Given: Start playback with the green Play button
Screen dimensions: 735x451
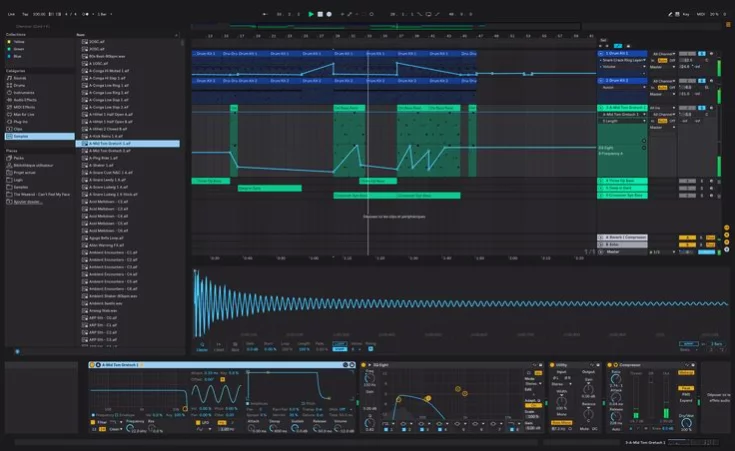Looking at the screenshot, I should [311, 14].
